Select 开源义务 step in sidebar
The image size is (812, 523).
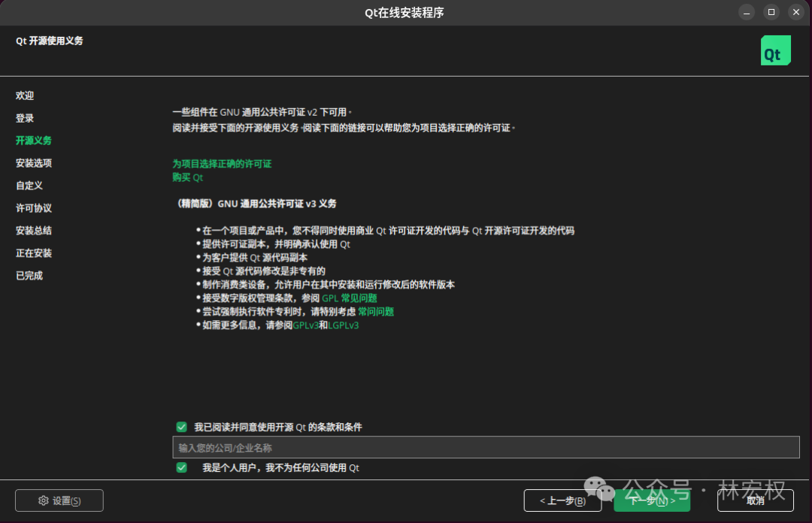pyautogui.click(x=34, y=141)
